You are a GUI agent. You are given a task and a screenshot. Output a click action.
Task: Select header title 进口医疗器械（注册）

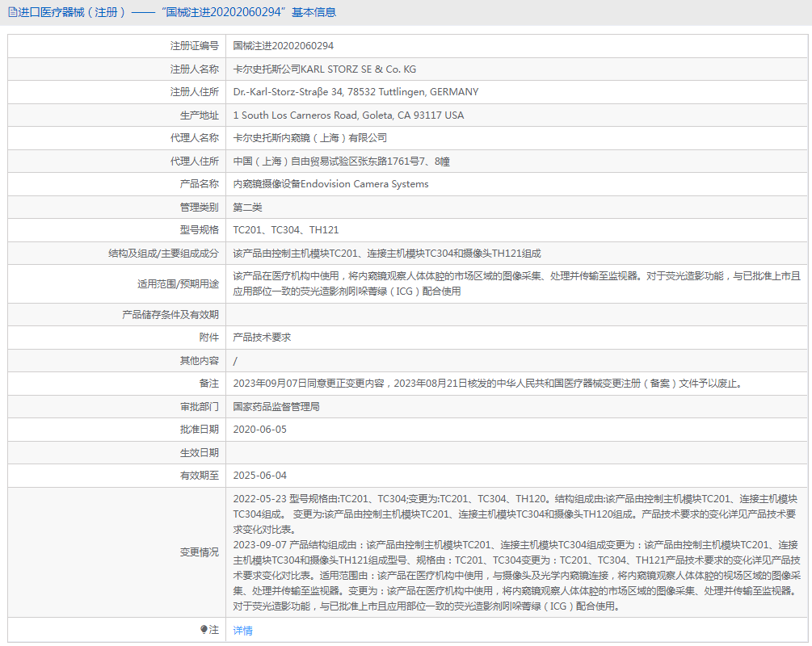[x=71, y=12]
